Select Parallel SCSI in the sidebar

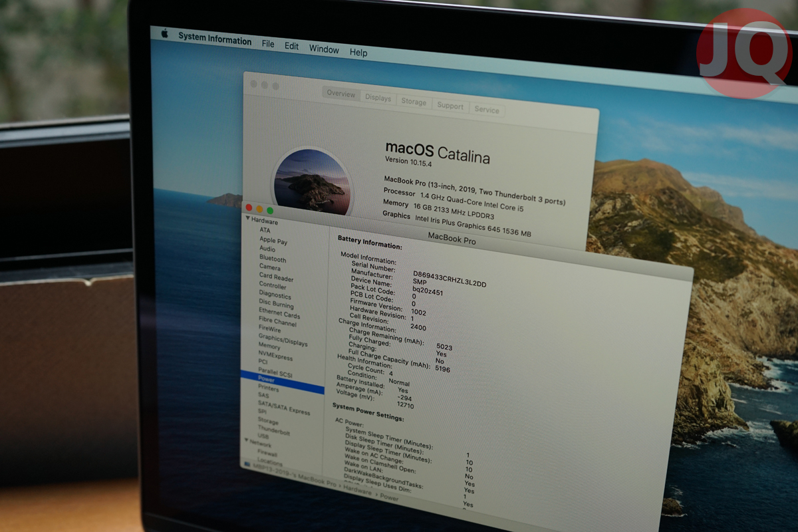pos(275,373)
